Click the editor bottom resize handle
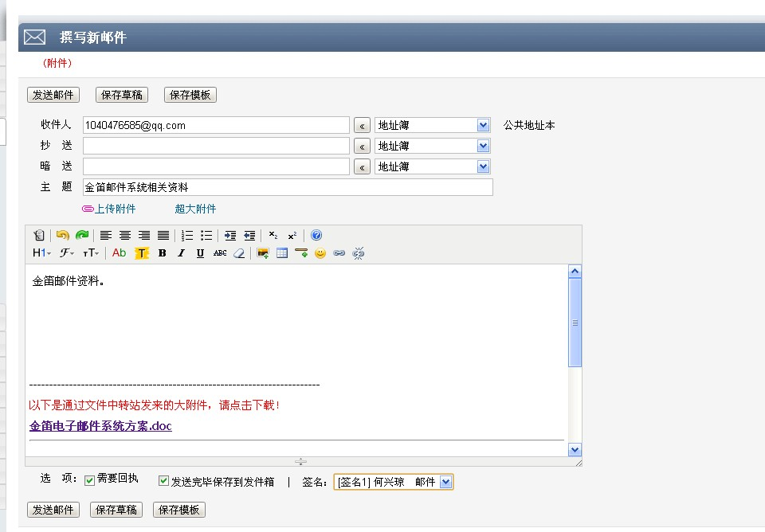This screenshot has width=765, height=532. click(x=301, y=461)
